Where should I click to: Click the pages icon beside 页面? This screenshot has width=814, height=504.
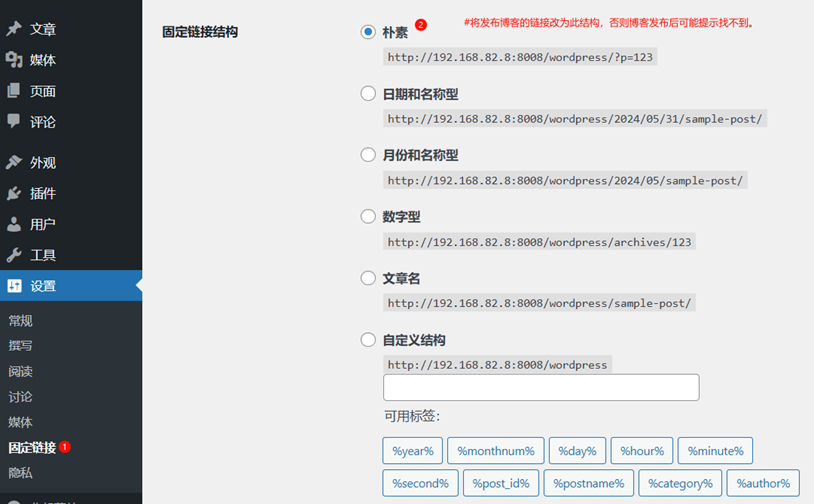pos(14,91)
